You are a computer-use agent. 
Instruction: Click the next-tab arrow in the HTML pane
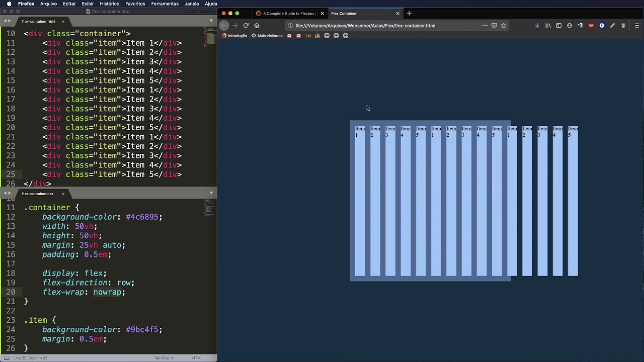tap(10, 21)
